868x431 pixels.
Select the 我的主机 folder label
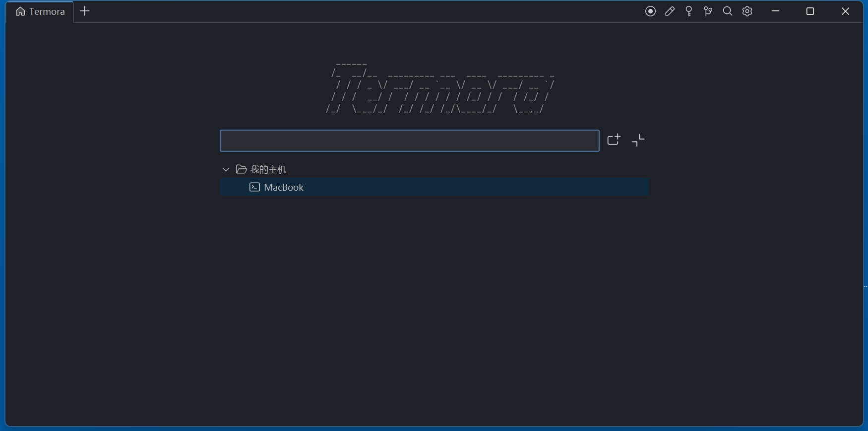pyautogui.click(x=268, y=170)
